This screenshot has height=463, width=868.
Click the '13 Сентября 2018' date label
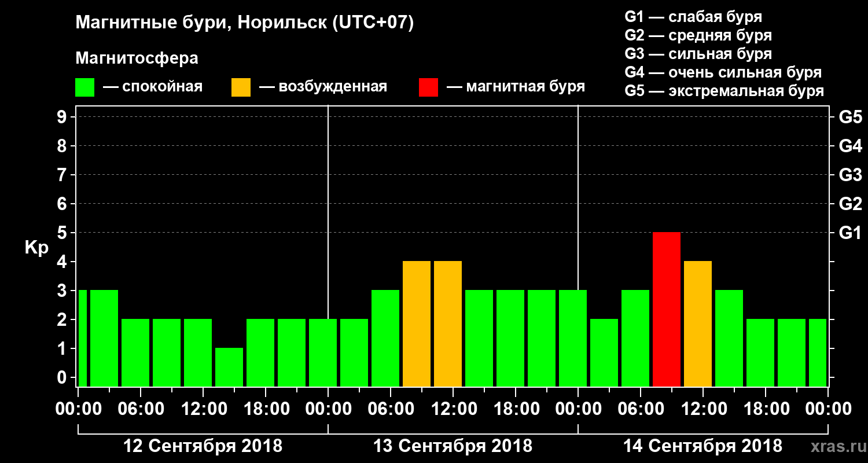pos(453,446)
